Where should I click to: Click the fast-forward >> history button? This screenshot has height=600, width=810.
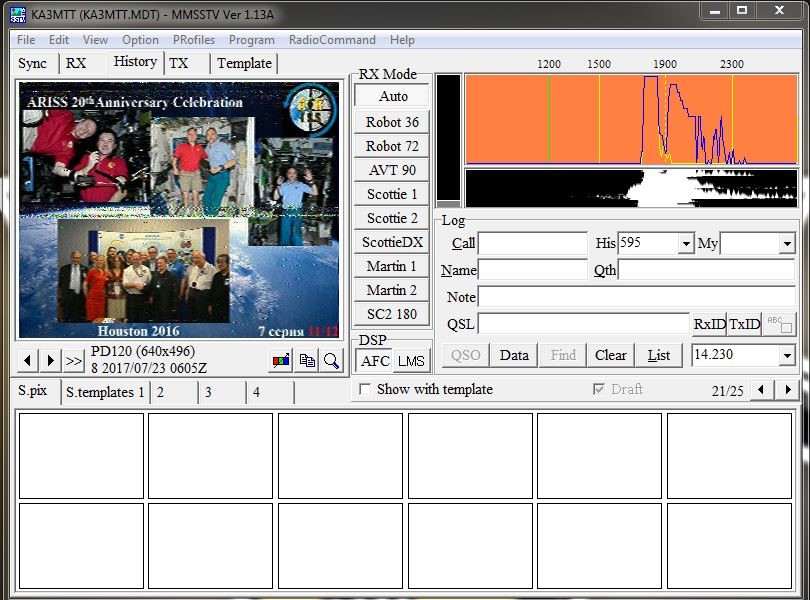[x=74, y=360]
